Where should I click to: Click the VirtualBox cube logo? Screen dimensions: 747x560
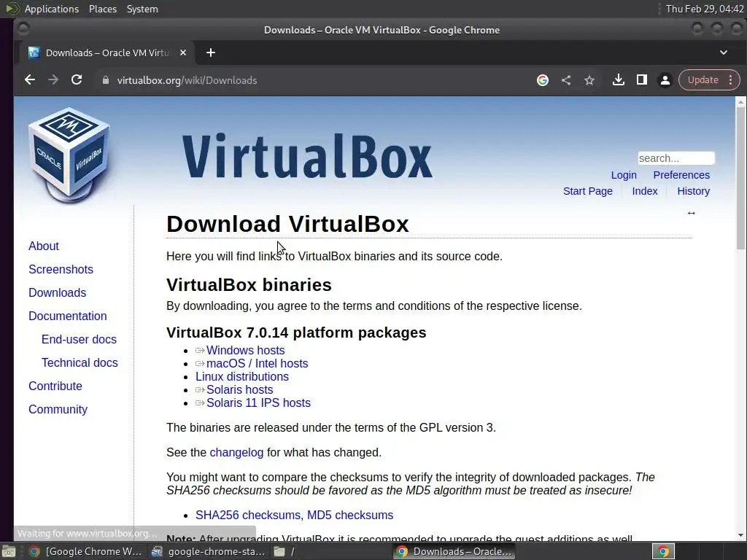tap(69, 155)
